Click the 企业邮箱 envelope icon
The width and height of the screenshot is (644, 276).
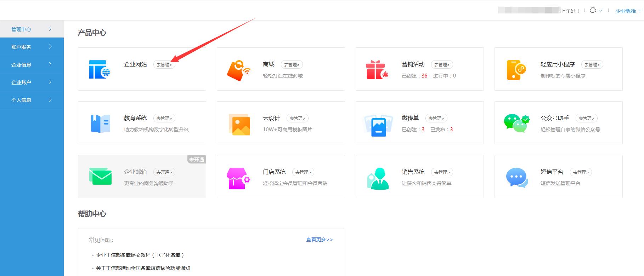tap(100, 176)
